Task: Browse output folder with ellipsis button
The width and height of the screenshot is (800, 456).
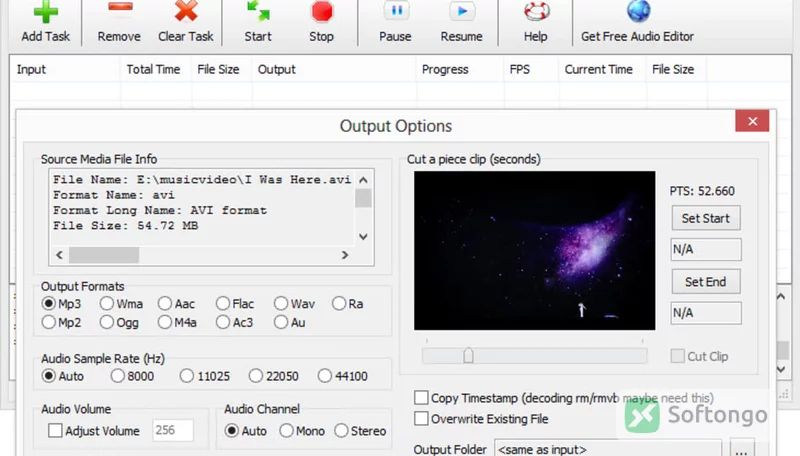Action: click(741, 448)
